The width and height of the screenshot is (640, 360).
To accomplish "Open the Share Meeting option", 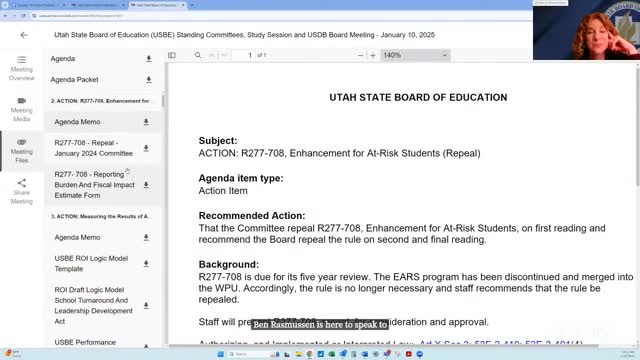I will [x=22, y=192].
